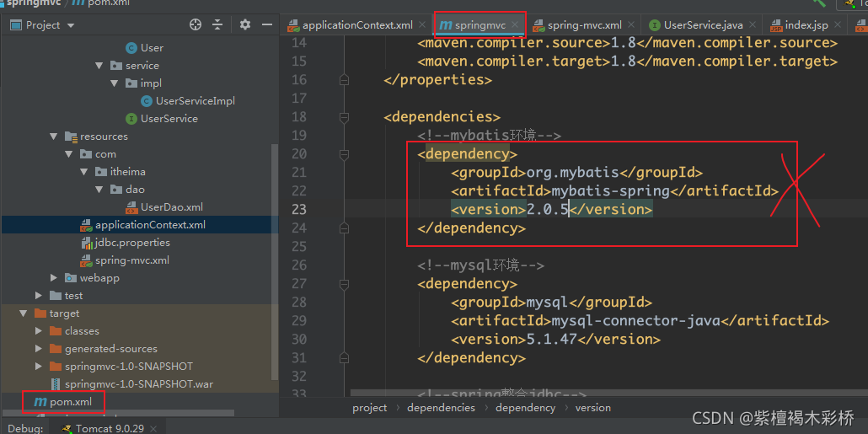
Task: Expand the classes folder
Action: pyautogui.click(x=38, y=331)
